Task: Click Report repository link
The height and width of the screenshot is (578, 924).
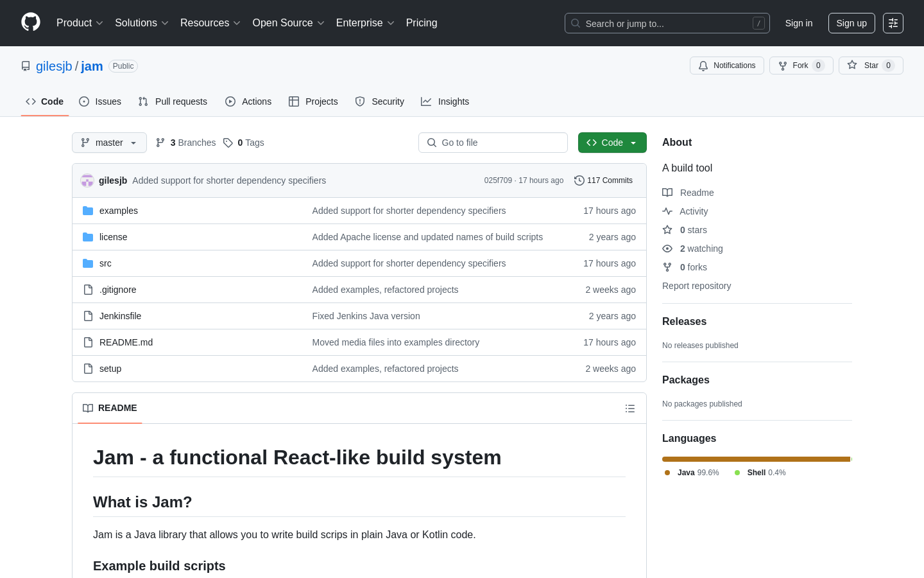Action: tap(696, 286)
